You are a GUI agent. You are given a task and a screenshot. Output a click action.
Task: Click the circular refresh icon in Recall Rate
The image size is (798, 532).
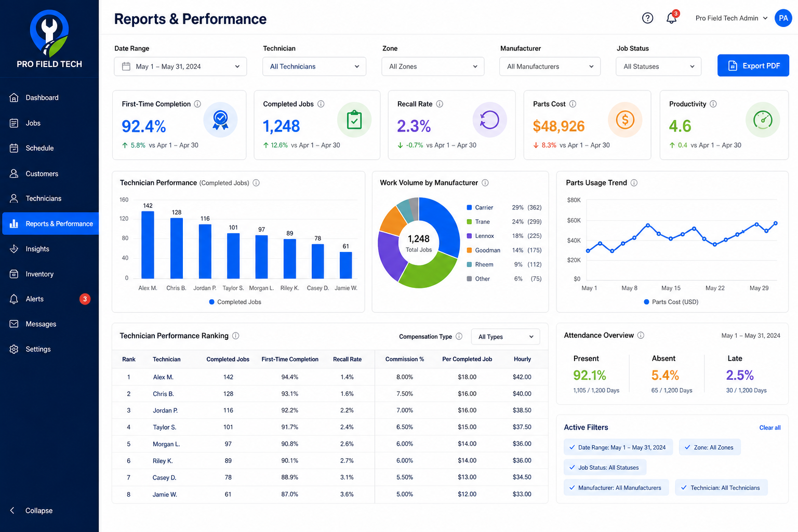(x=489, y=120)
